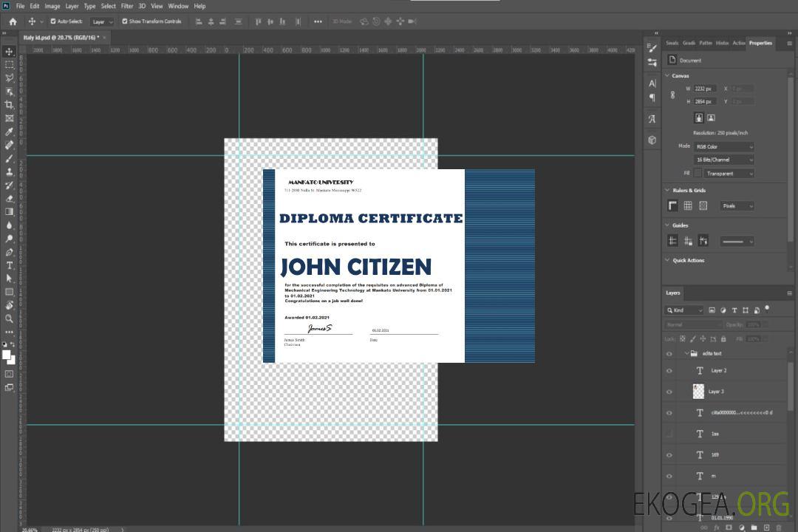Collapse the 'edita text' layer group
This screenshot has width=798, height=532.
(x=686, y=353)
